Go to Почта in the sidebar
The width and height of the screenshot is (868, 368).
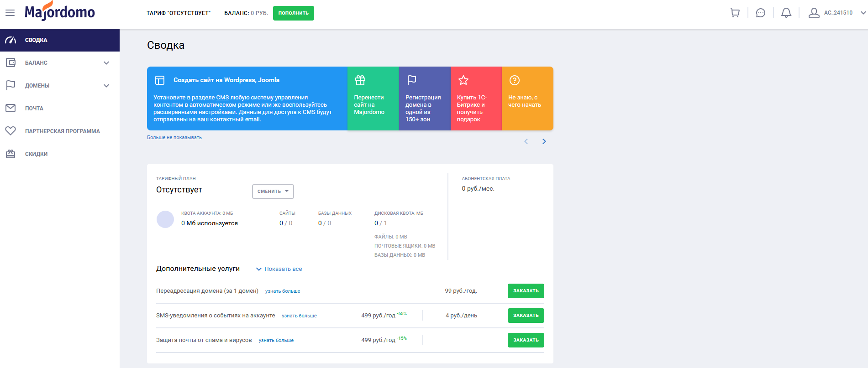[34, 109]
